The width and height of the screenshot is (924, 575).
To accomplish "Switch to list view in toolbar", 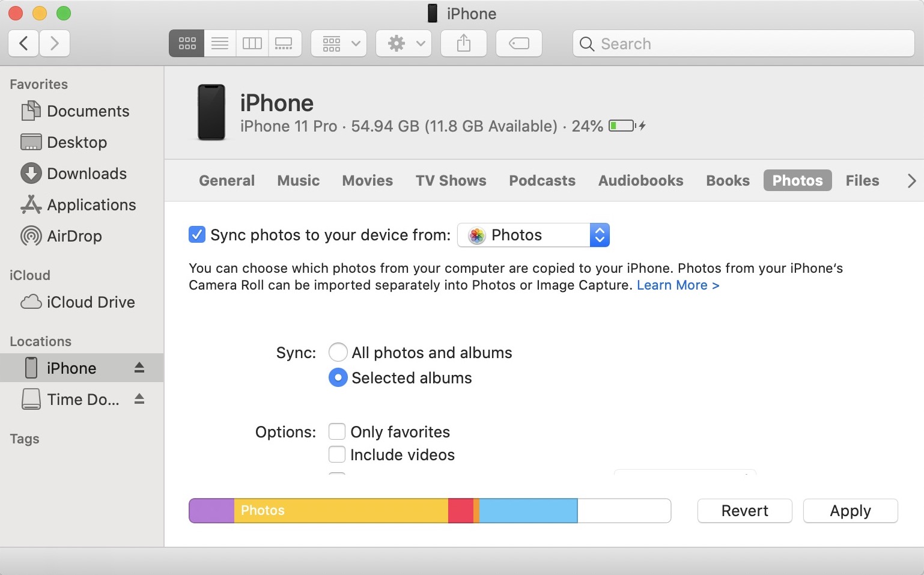I will [x=220, y=43].
